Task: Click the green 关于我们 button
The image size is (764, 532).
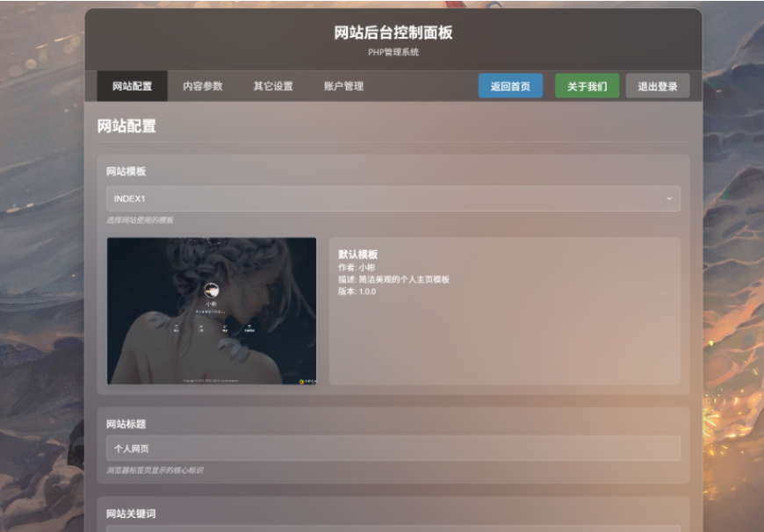Action: [x=587, y=86]
